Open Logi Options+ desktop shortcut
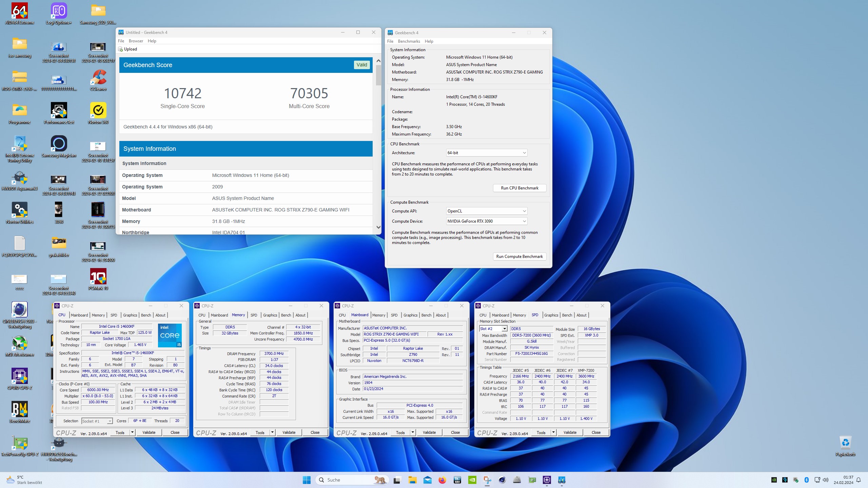The width and height of the screenshot is (868, 488). 59,14
